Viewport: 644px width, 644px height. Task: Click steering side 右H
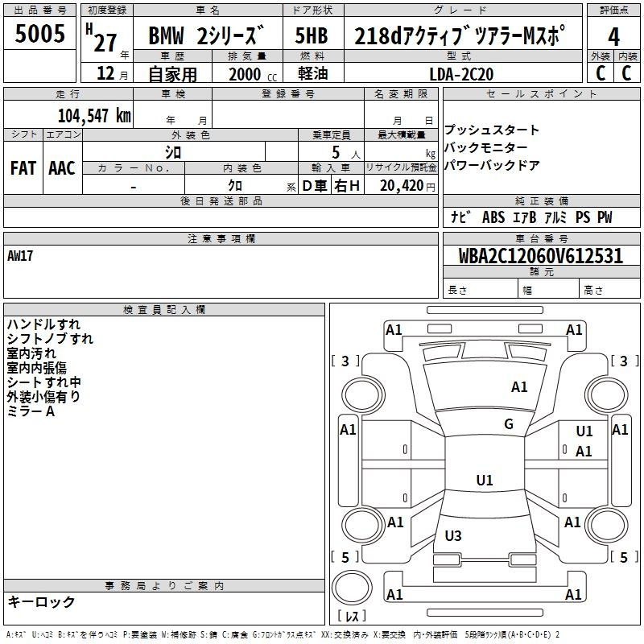(347, 186)
